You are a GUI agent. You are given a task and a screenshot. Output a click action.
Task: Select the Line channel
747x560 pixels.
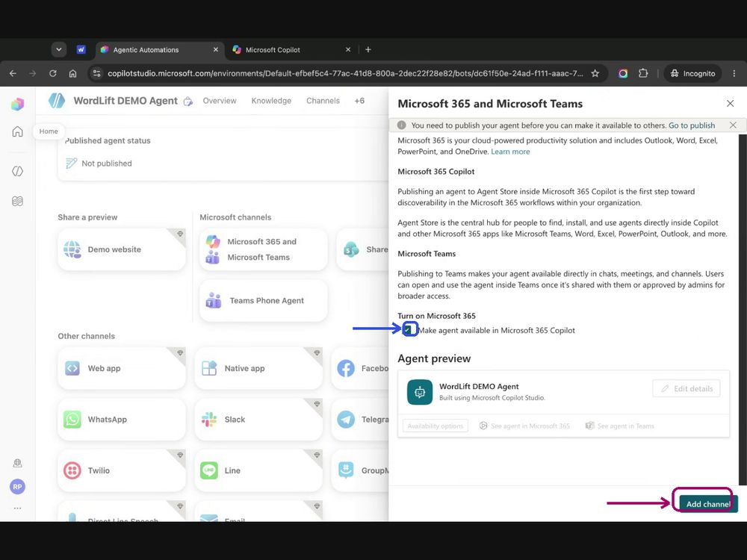[258, 470]
